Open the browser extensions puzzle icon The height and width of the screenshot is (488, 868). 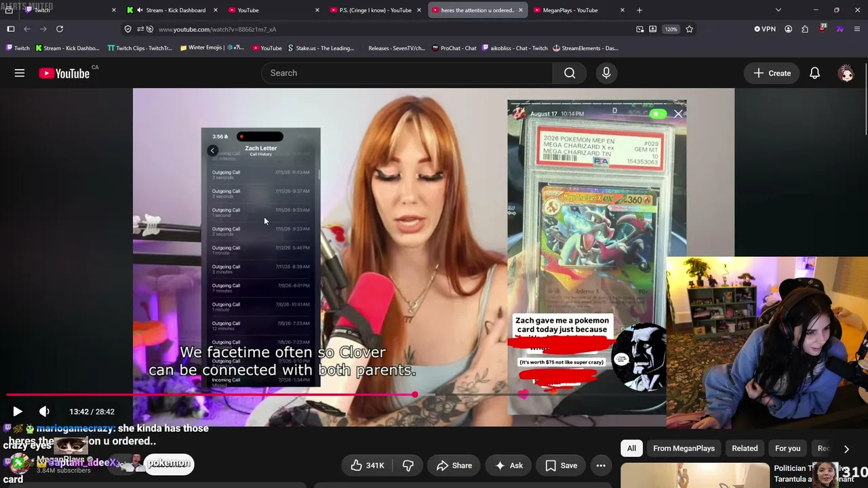coord(805,29)
